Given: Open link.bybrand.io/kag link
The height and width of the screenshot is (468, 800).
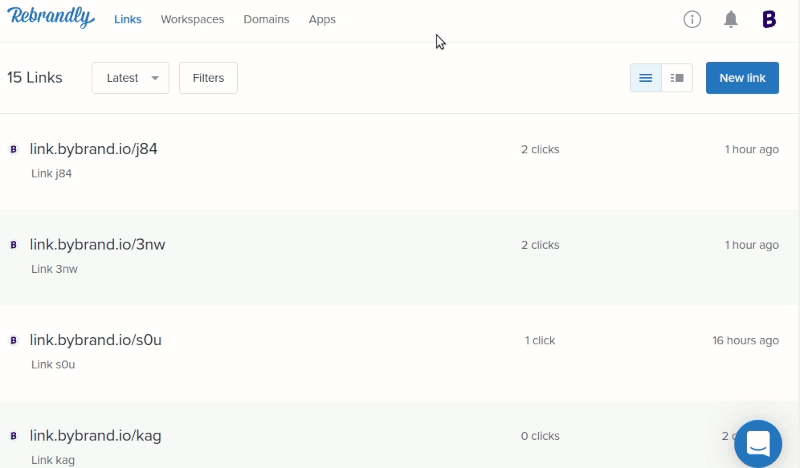Looking at the screenshot, I should (95, 435).
